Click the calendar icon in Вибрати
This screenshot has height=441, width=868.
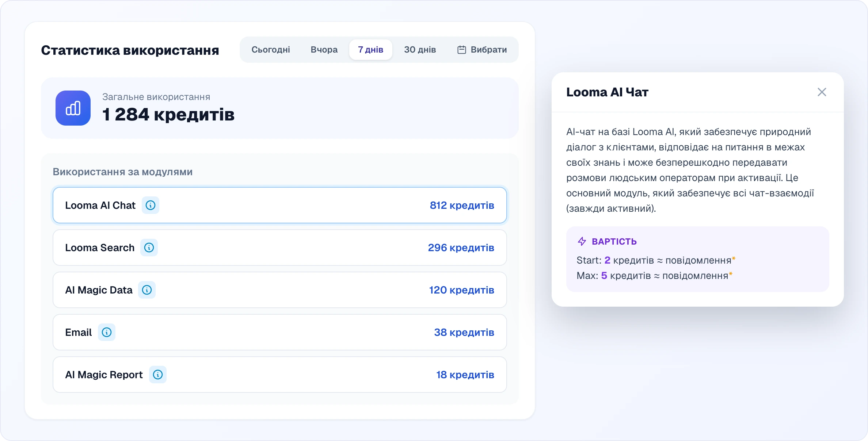point(462,50)
